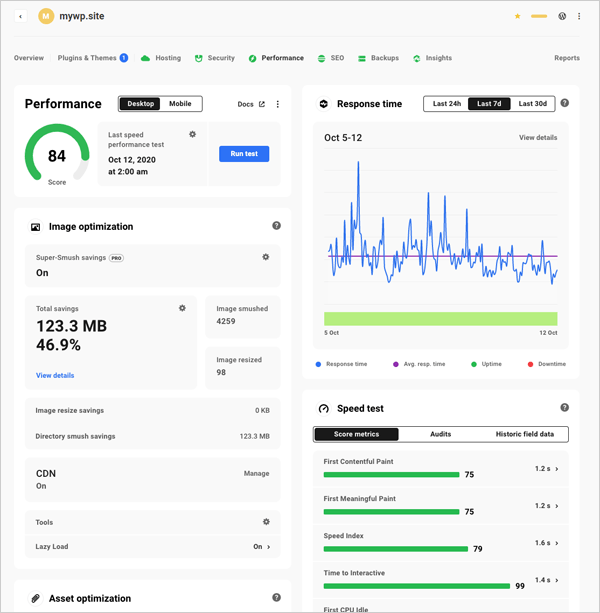
Task: Click the back arrow beside mywp.site
Action: [21, 16]
